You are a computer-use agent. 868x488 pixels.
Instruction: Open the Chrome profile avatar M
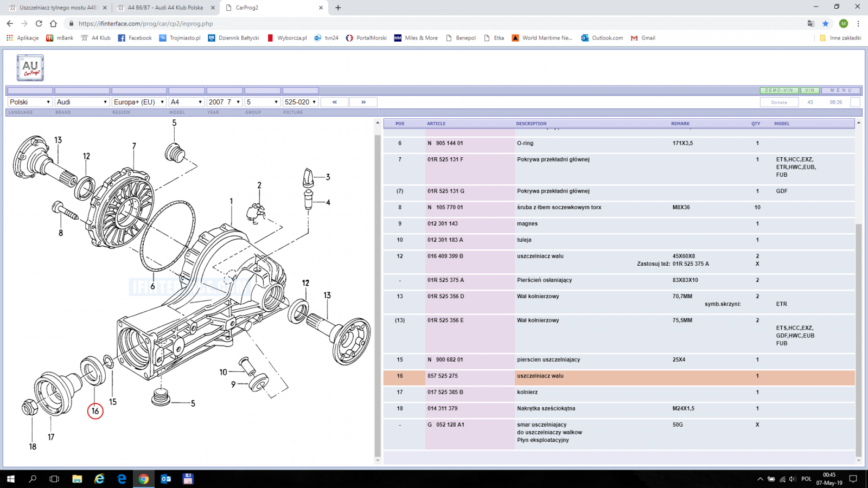point(843,23)
